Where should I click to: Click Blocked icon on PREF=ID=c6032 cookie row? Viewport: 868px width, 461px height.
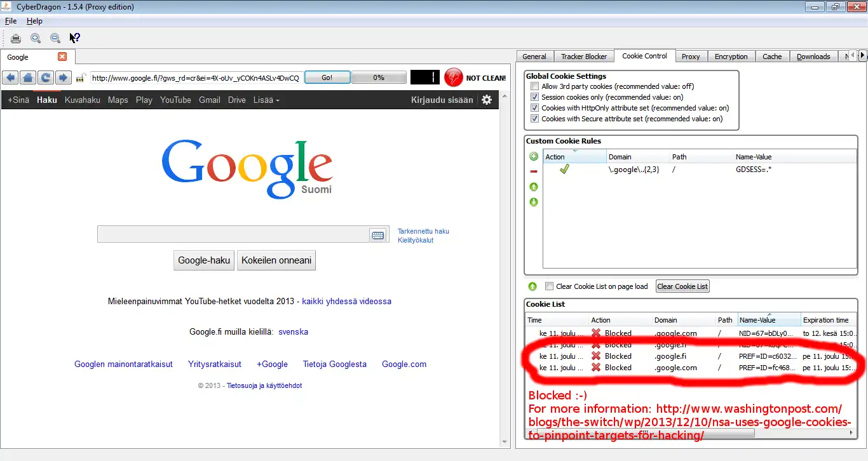pos(596,356)
